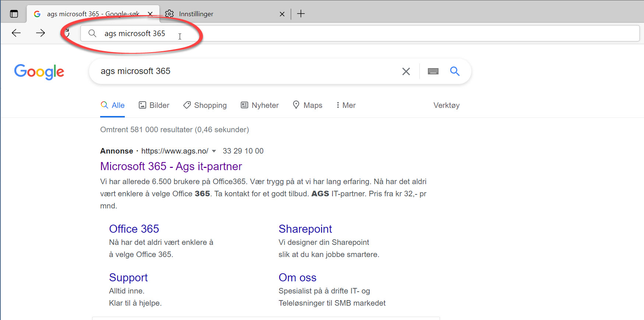Select the Alle results tab

tap(113, 105)
